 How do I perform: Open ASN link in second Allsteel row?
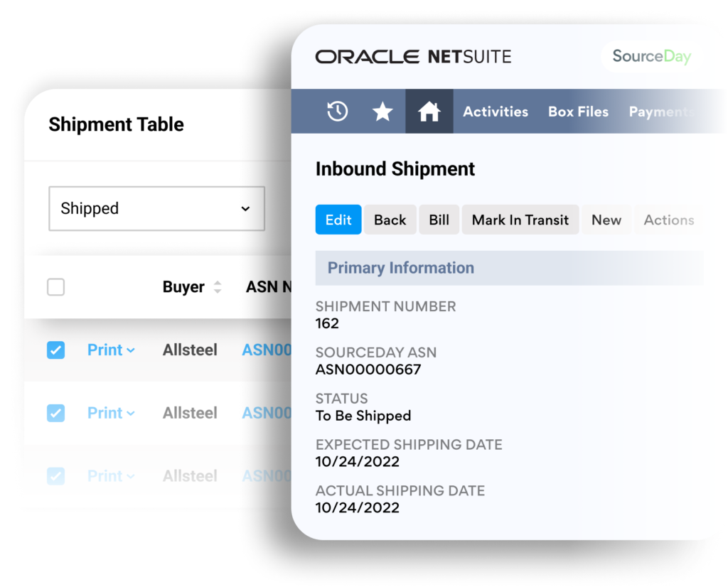pos(267,413)
